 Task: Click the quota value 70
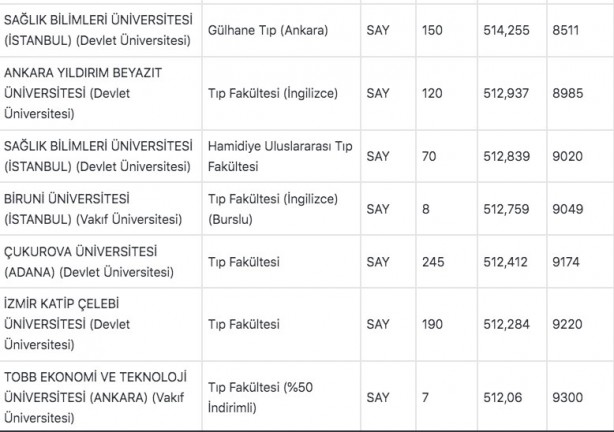coord(429,155)
